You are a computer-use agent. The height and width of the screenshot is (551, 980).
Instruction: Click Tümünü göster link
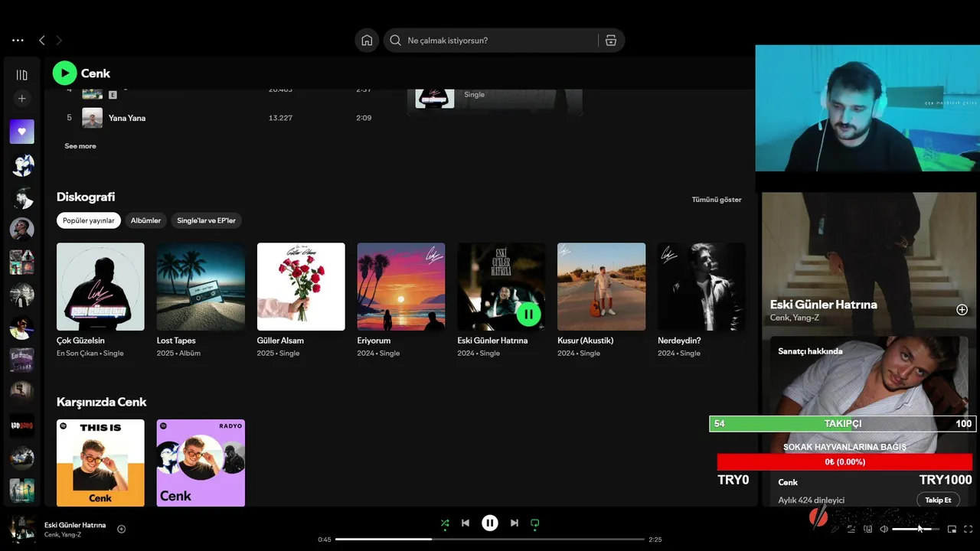coord(717,200)
